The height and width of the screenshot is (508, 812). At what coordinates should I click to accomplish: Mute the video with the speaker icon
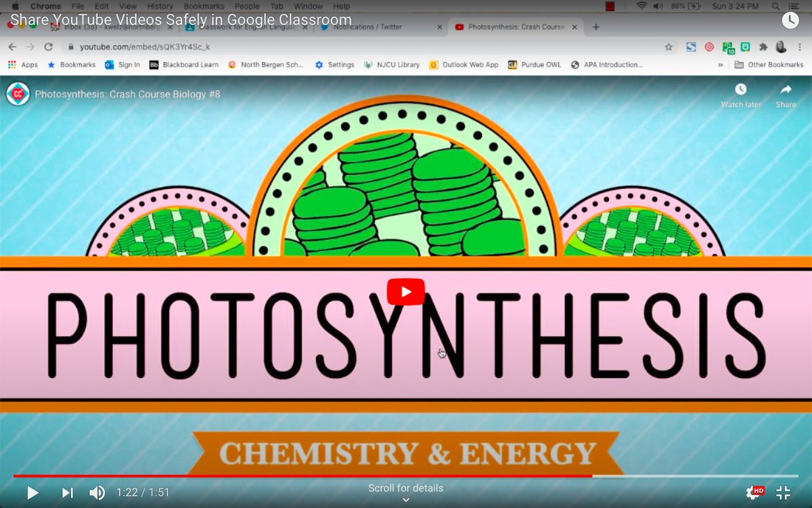point(97,493)
